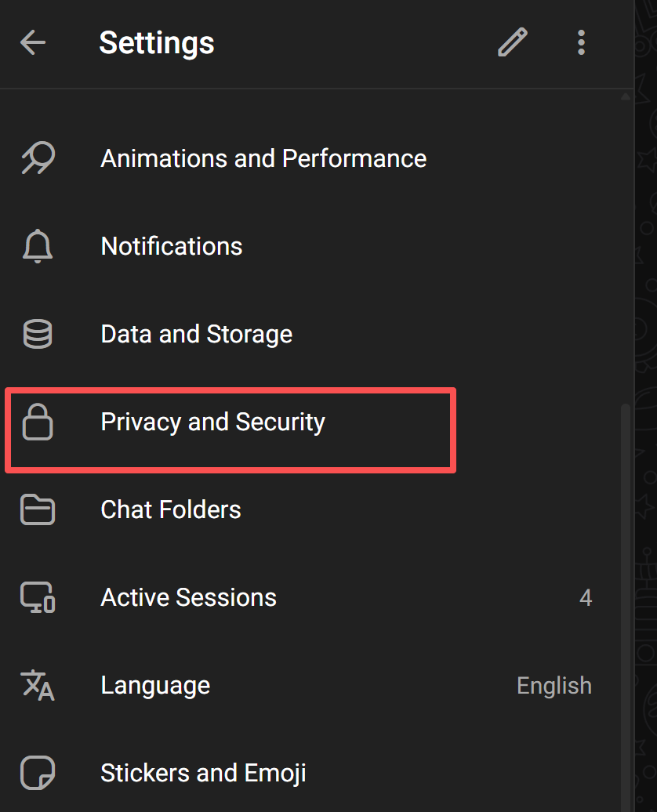Click the Stickers and Emoji sticker icon
Screen dimensions: 657x812
38,774
